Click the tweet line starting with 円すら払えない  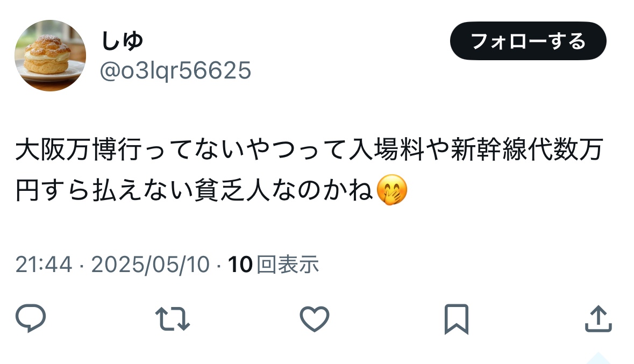point(211,190)
